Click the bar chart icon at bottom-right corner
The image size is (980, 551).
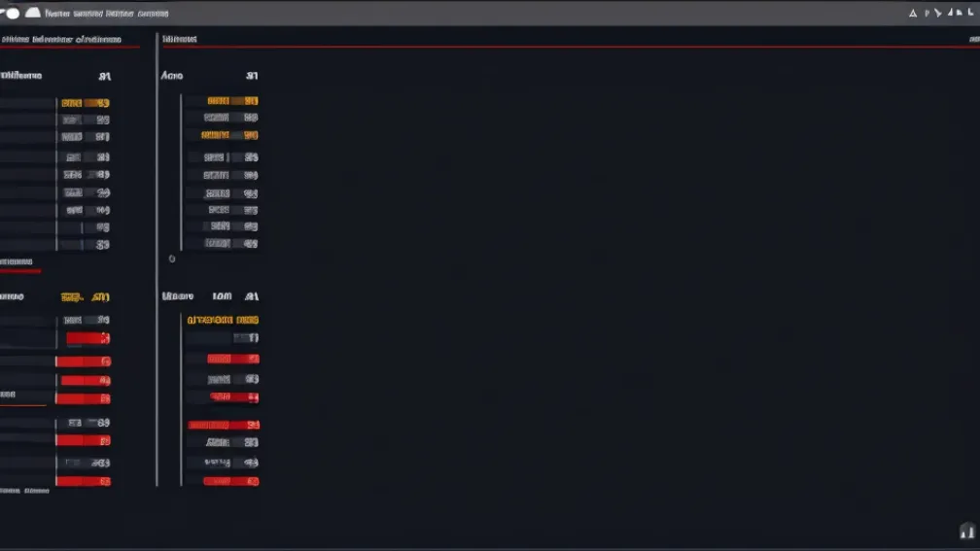(966, 531)
